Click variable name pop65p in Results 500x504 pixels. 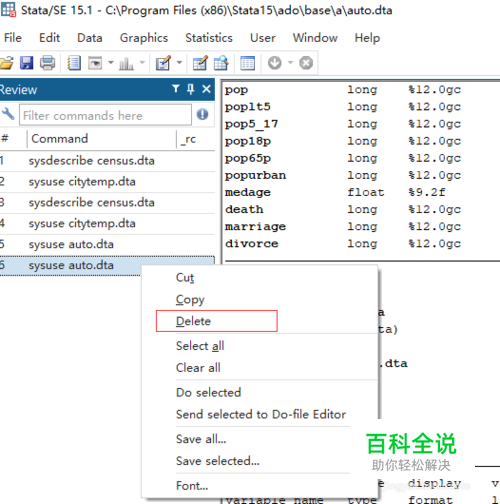[x=247, y=158]
